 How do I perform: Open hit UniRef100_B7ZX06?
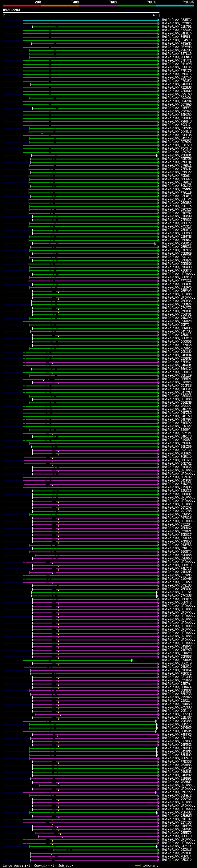coord(176,30)
